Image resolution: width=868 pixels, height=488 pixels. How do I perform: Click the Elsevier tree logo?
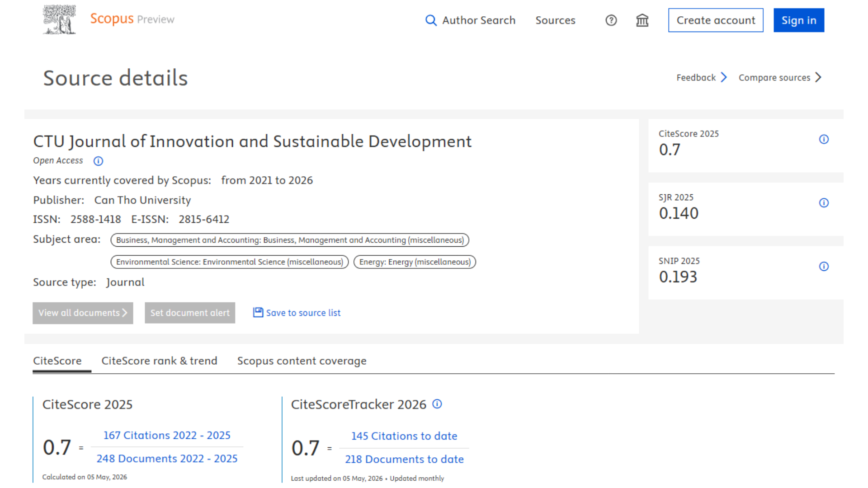point(59,19)
